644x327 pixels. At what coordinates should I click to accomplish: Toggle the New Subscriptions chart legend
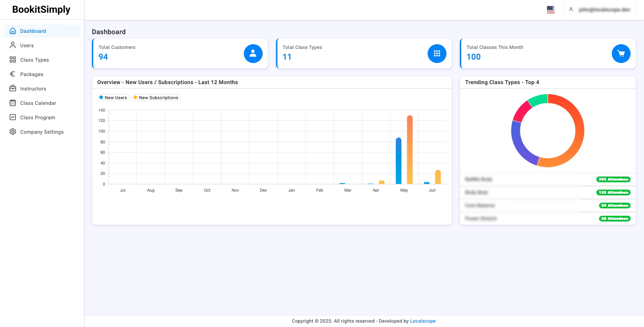click(x=156, y=97)
